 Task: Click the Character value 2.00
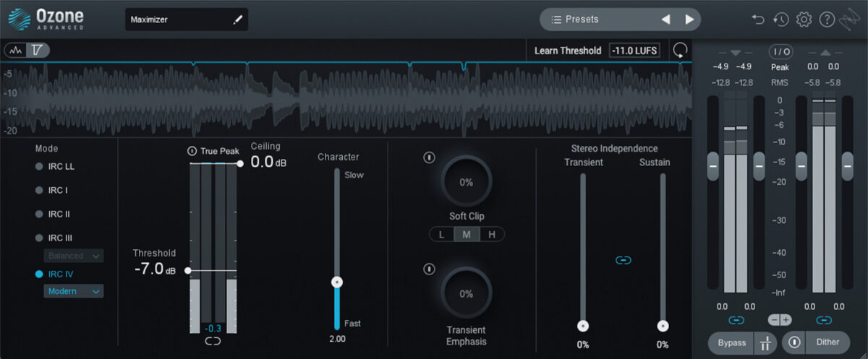[x=336, y=339]
